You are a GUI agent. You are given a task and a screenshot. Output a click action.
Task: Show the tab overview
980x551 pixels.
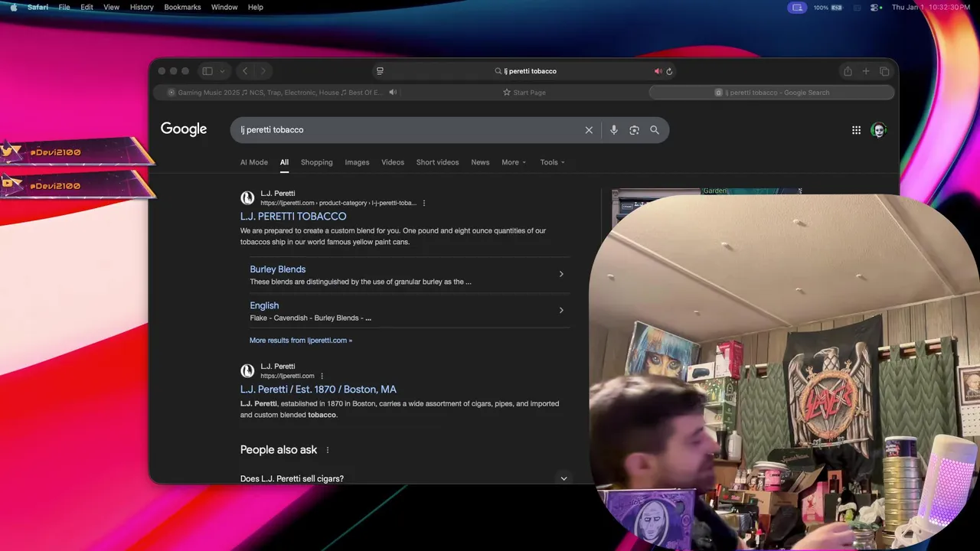[x=884, y=71]
